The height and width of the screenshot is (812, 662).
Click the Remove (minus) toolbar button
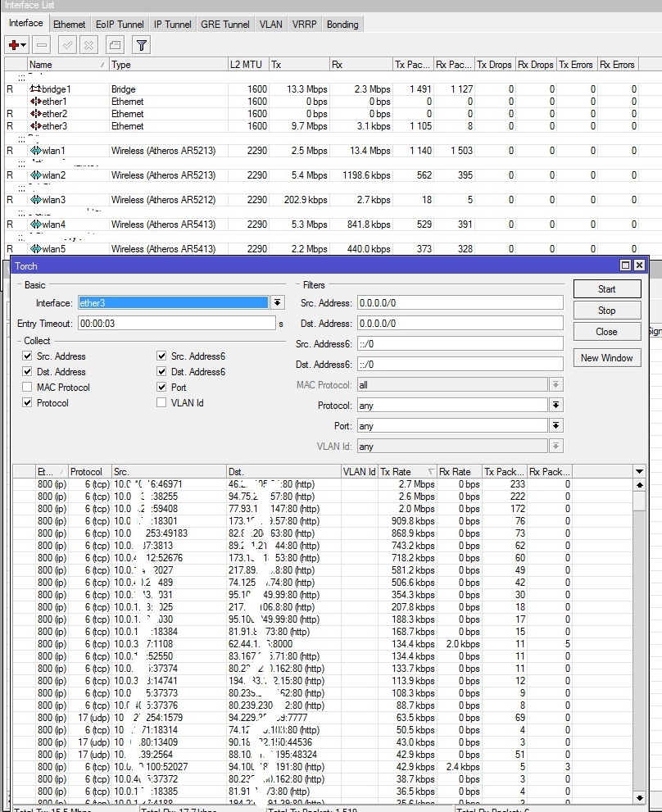point(42,45)
